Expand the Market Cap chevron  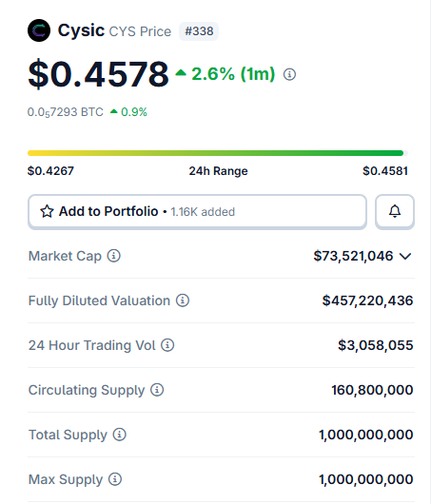click(405, 256)
